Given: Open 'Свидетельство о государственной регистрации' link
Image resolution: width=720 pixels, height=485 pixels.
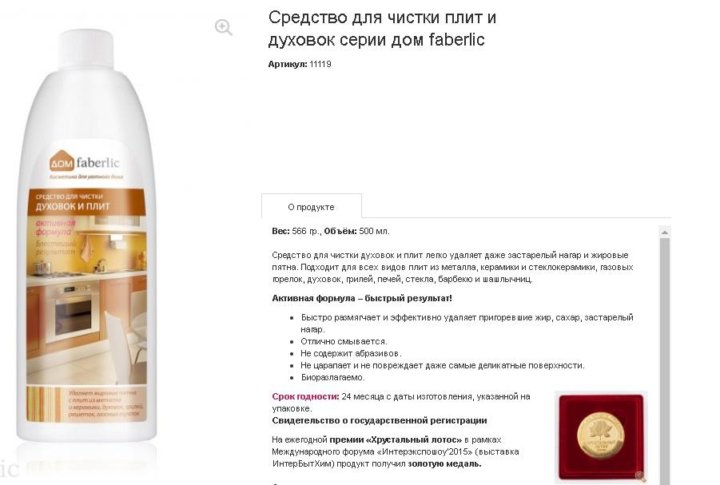Looking at the screenshot, I should (379, 420).
